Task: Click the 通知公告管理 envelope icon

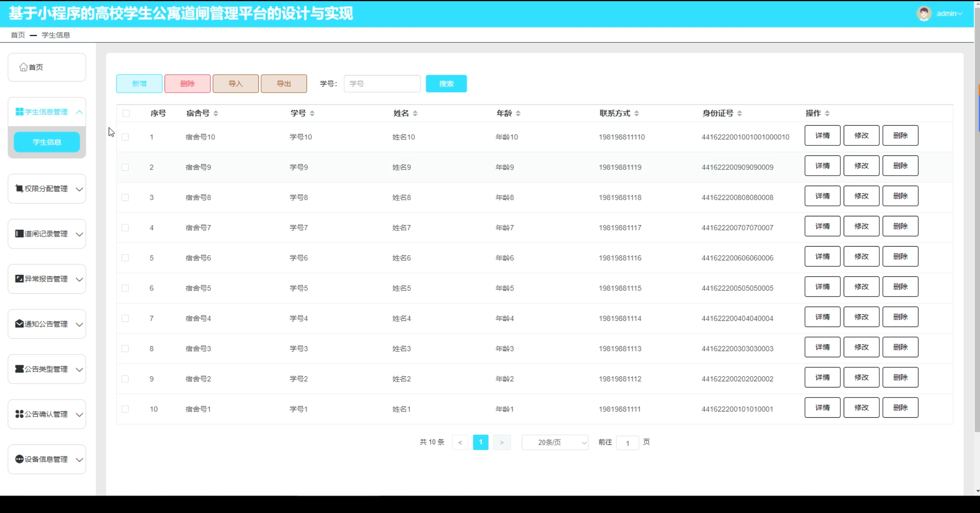Action: [19, 324]
